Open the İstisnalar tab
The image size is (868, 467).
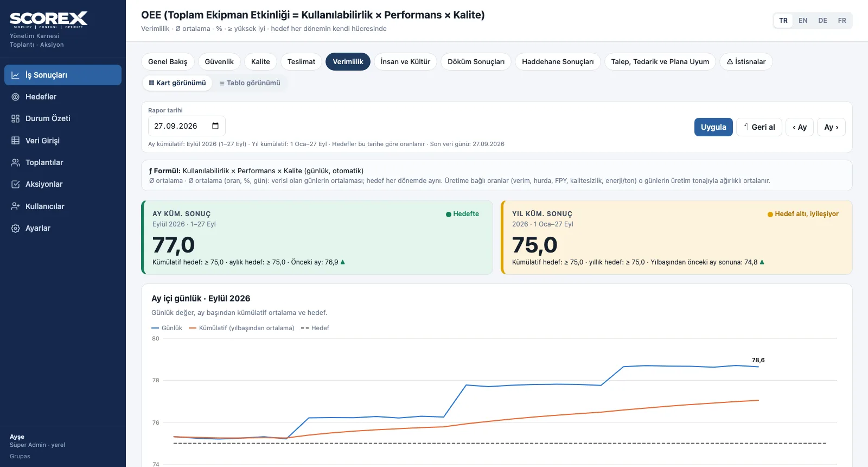(x=746, y=61)
